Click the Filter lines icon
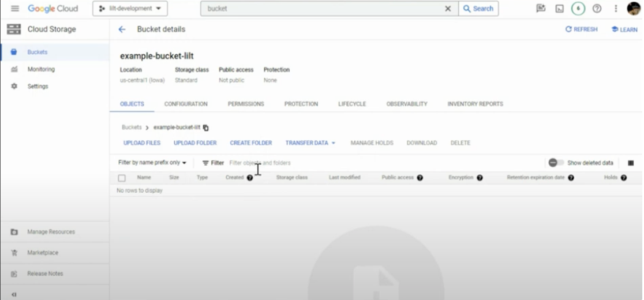 tap(206, 163)
